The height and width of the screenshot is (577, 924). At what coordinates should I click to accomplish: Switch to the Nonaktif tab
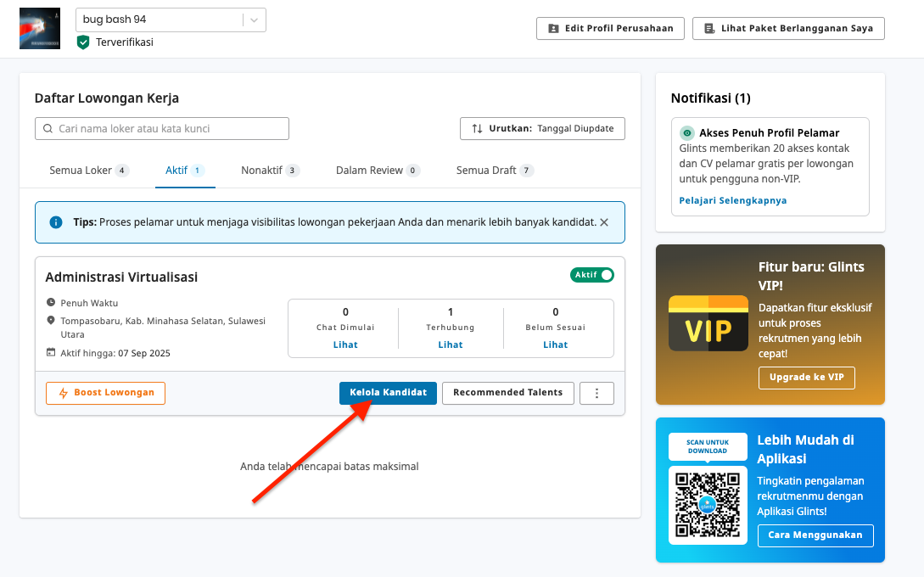point(270,170)
